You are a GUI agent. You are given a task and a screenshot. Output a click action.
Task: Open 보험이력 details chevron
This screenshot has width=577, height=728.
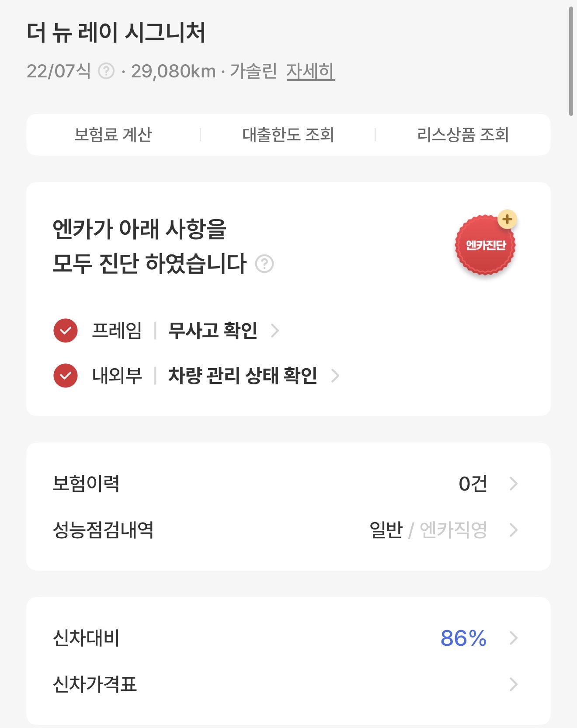coord(514,484)
